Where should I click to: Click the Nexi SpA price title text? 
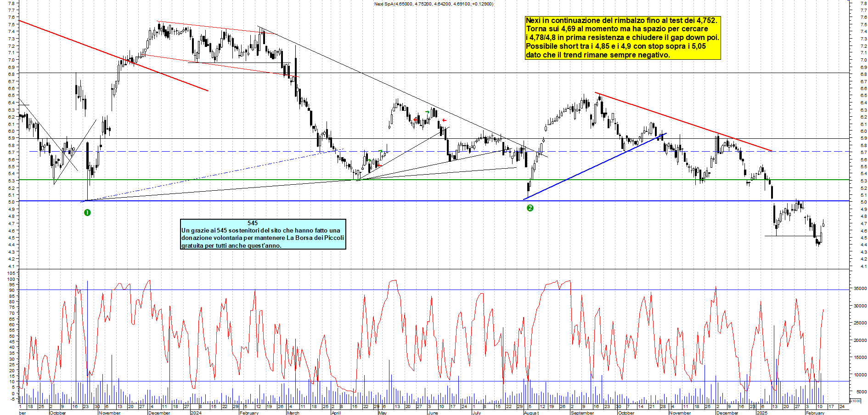point(434,4)
